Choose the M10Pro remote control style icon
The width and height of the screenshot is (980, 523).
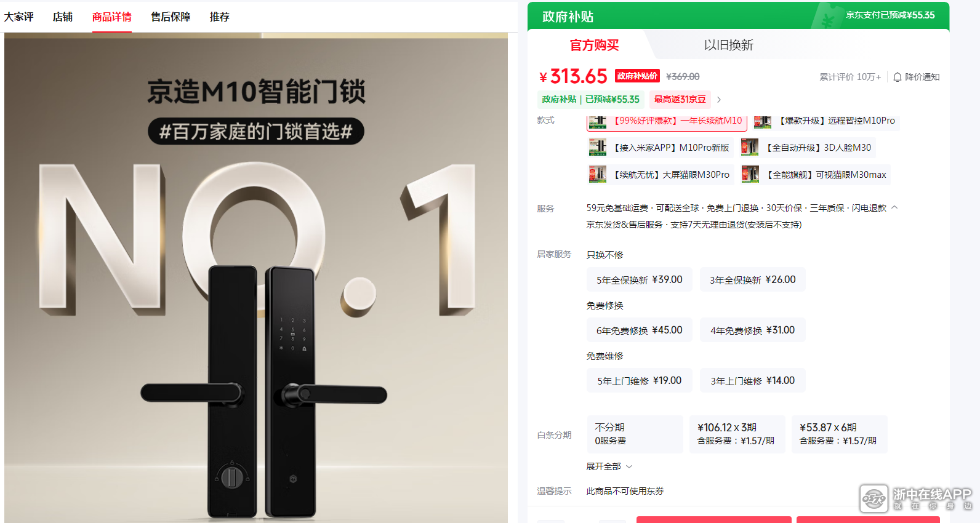point(763,122)
